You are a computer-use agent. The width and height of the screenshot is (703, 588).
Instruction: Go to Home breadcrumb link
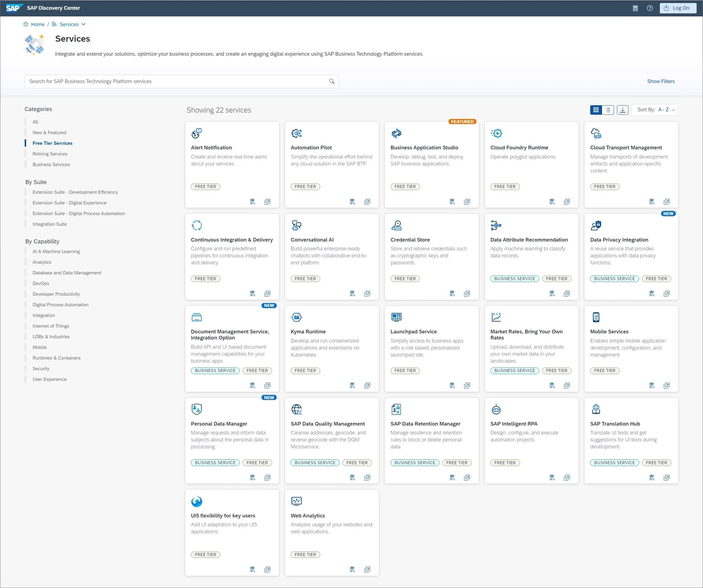pos(37,24)
